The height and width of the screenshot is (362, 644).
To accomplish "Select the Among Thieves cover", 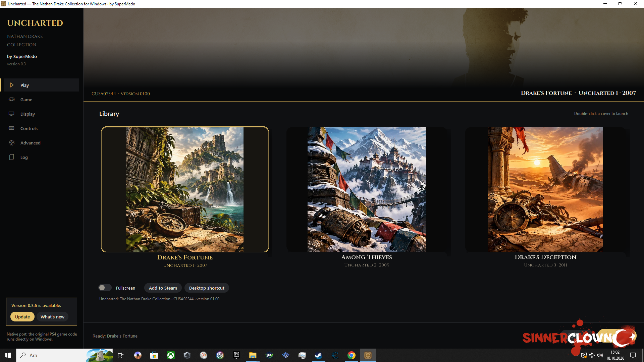I will [367, 189].
